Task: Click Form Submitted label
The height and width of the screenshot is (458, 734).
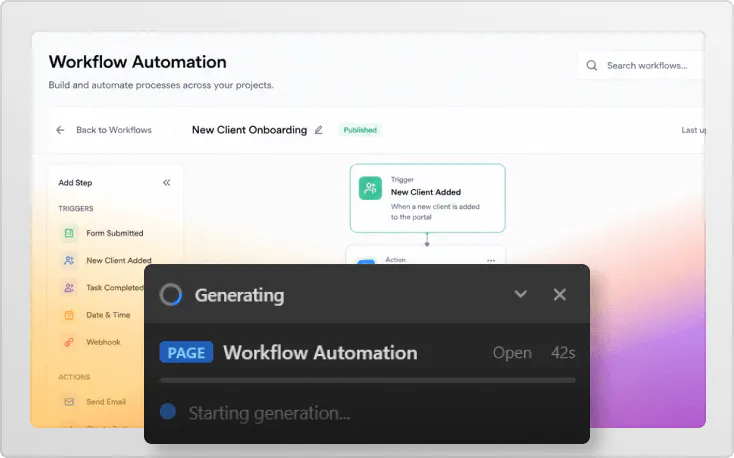Action: coord(115,233)
